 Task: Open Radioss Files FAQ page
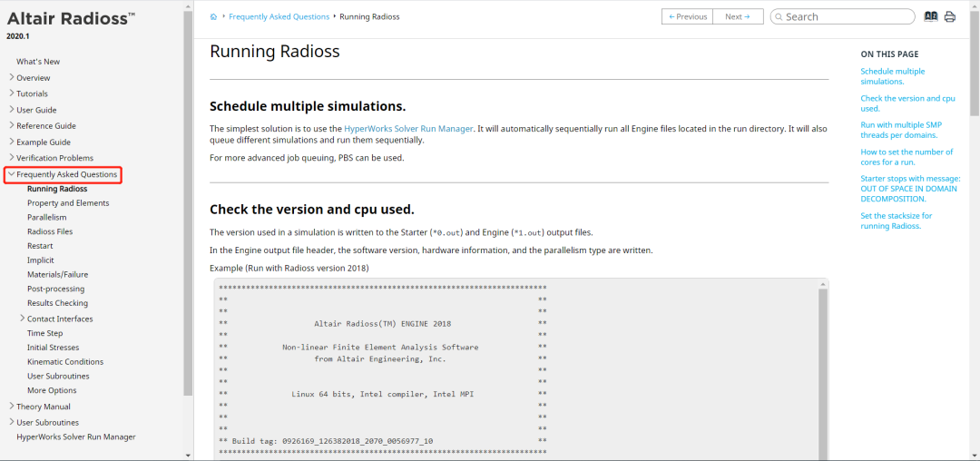[50, 231]
